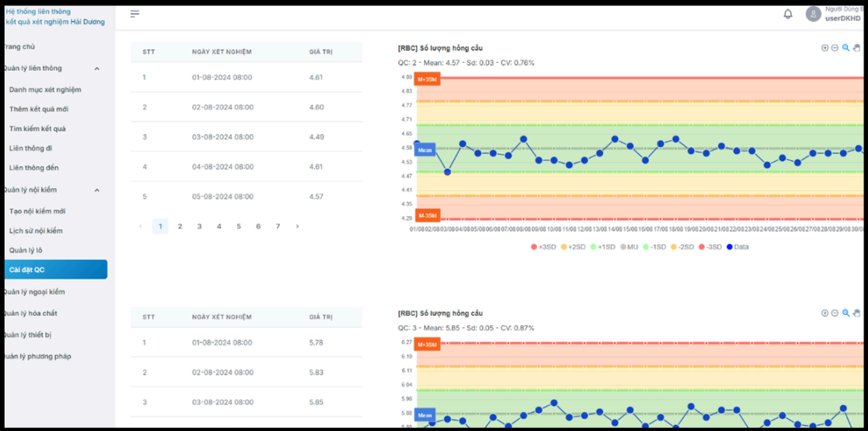Toggle the +2SD legend series
This screenshot has height=431, width=868.
point(573,247)
